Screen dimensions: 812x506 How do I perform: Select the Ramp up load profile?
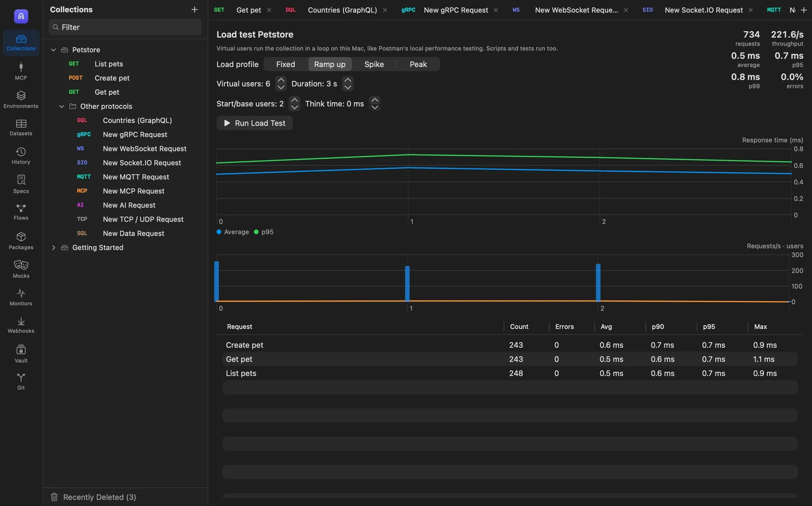(330, 64)
